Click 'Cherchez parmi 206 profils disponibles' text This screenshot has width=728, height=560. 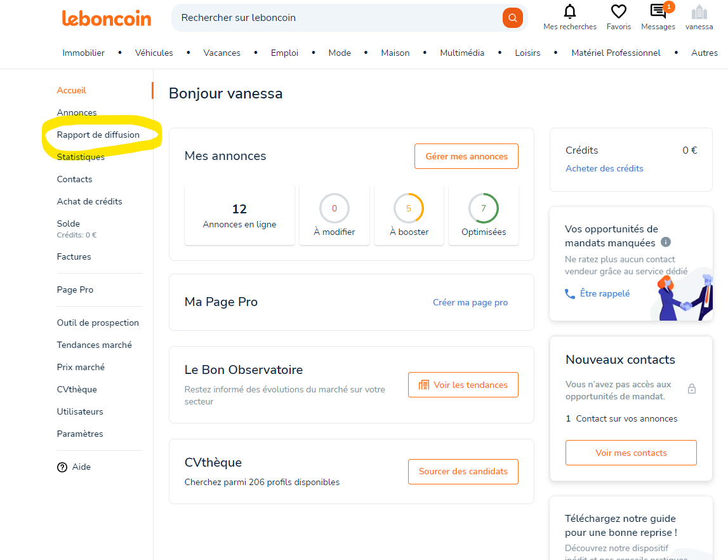[262, 483]
